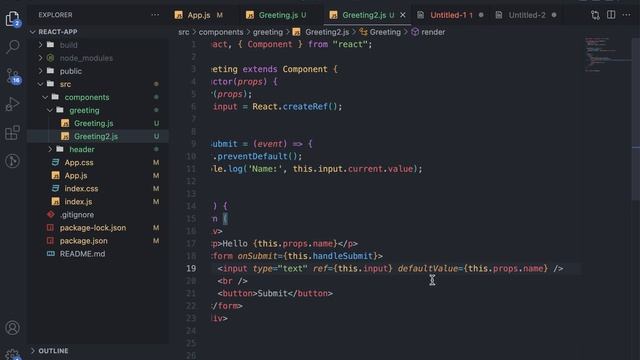Open Explorer more actions ellipsis
The image size is (640, 360).
[155, 15]
